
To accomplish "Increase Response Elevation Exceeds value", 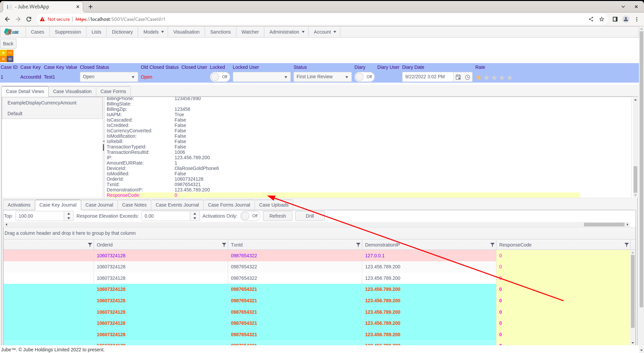I will click(x=195, y=214).
